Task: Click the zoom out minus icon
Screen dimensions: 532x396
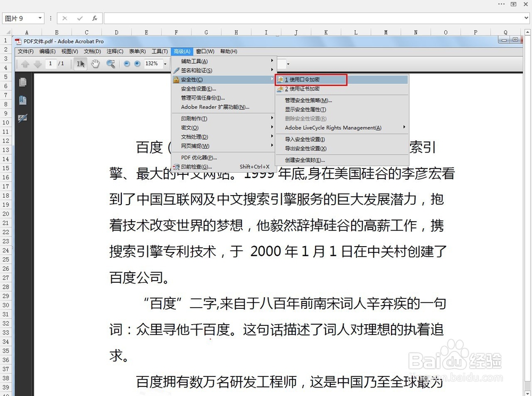Action: 127,63
